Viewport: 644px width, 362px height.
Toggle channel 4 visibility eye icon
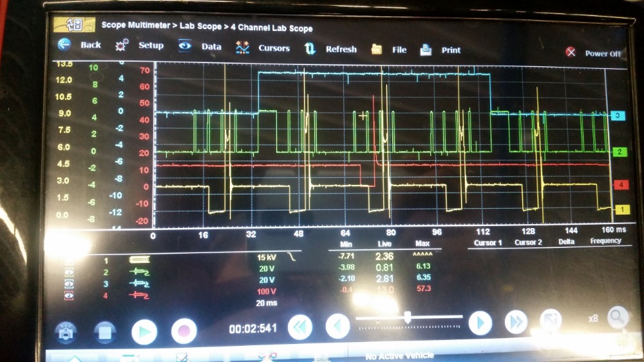pyautogui.click(x=70, y=295)
